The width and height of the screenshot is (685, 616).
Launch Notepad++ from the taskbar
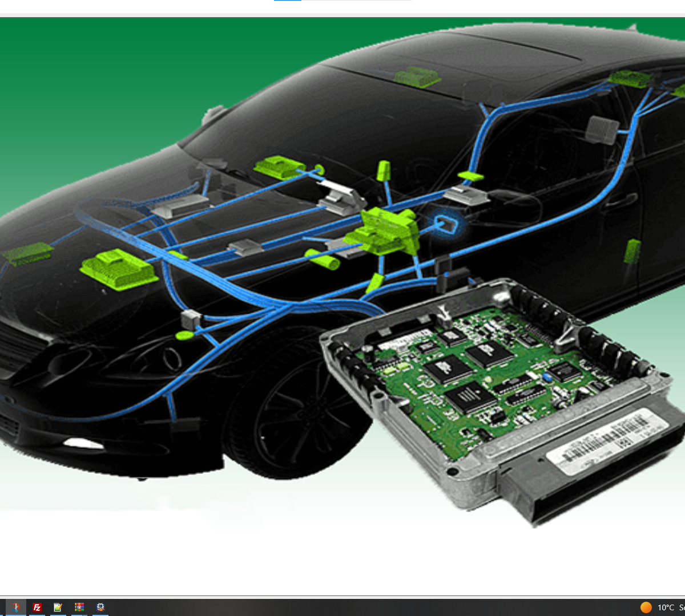(x=58, y=607)
